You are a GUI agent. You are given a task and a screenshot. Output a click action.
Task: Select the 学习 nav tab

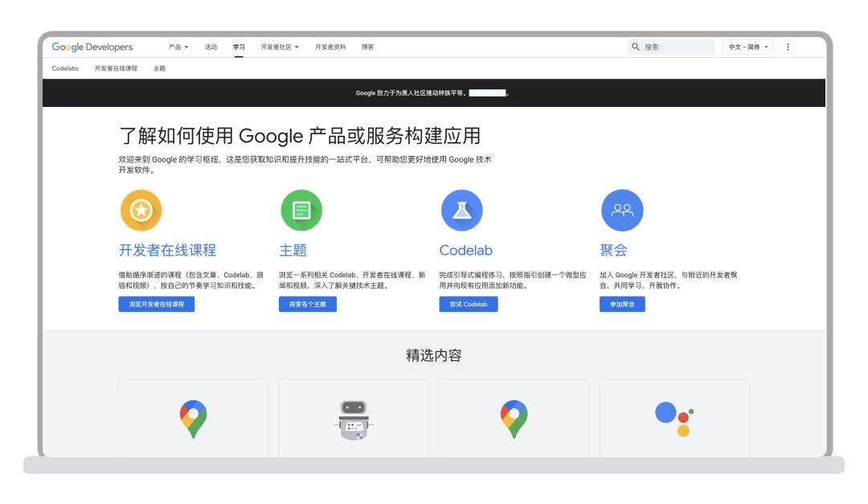point(239,47)
